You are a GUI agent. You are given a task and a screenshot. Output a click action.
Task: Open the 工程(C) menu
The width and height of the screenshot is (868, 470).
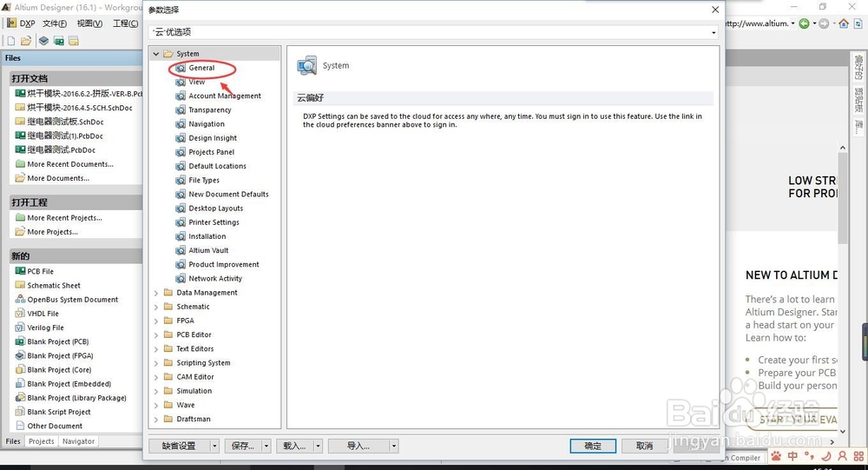(125, 23)
